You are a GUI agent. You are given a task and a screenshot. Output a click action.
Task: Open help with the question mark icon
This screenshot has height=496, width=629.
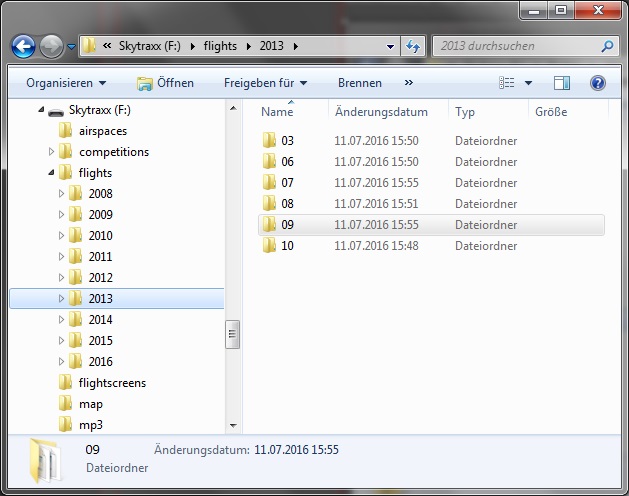click(x=598, y=83)
